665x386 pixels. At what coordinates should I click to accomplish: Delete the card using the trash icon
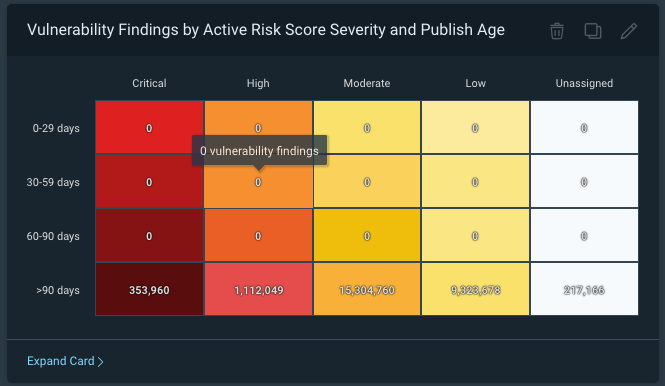(557, 31)
